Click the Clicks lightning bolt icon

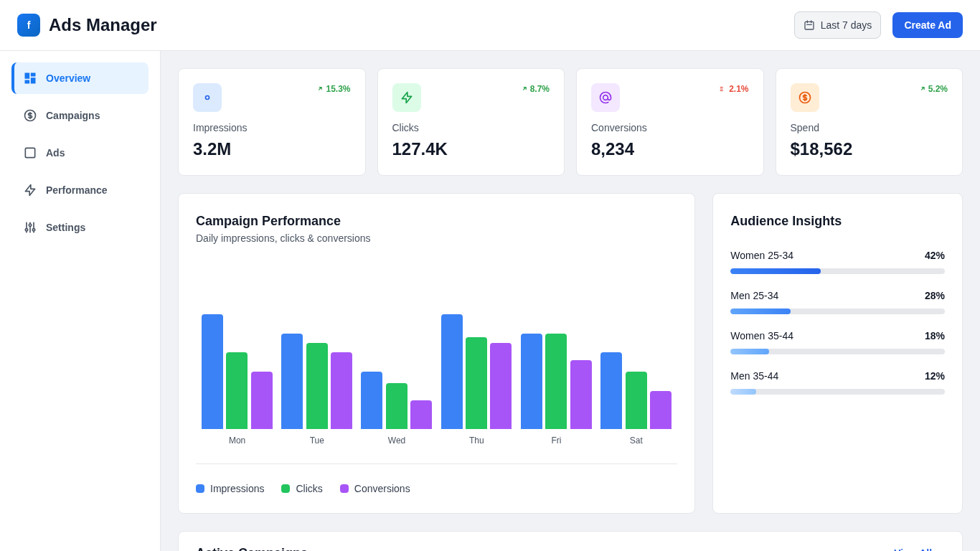coord(407,98)
